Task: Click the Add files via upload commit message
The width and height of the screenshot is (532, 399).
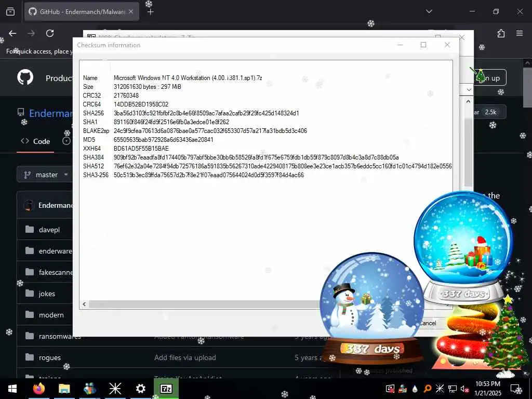Action: tap(185, 357)
